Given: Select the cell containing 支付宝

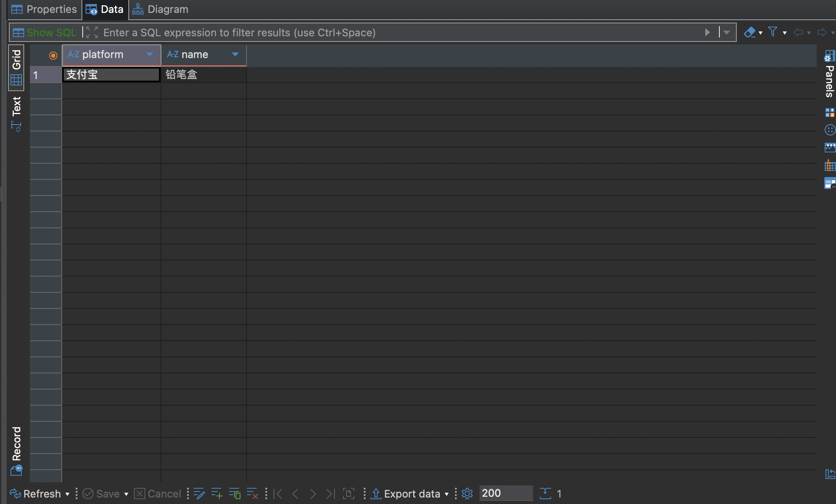Looking at the screenshot, I should point(111,75).
